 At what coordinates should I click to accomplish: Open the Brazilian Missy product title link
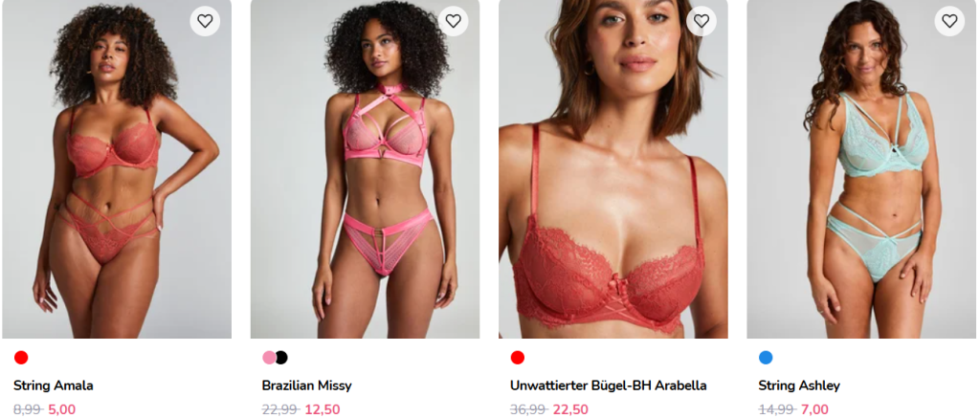[307, 385]
